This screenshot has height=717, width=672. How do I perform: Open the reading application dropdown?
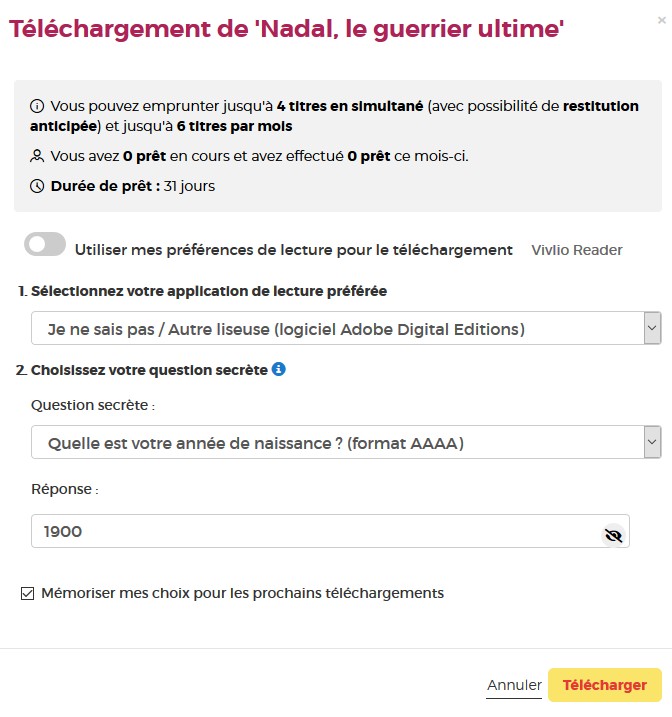(x=346, y=328)
